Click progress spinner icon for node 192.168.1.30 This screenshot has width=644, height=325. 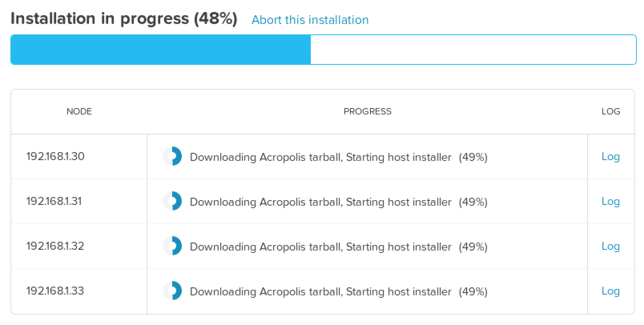pos(172,156)
